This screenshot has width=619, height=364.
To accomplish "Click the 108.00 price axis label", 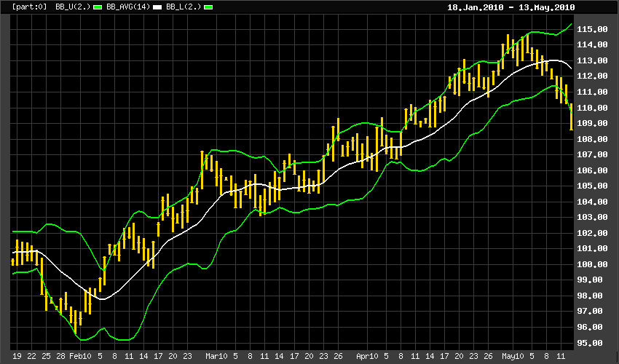I will click(x=592, y=139).
